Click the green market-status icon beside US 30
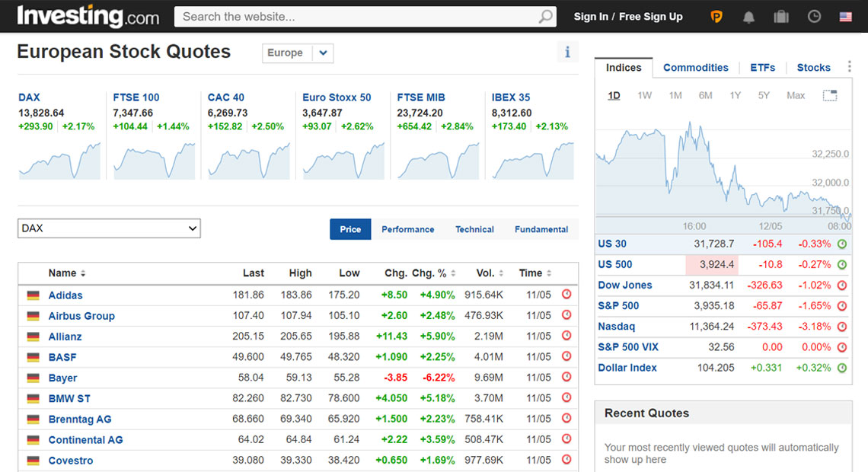868x472 pixels. point(841,244)
